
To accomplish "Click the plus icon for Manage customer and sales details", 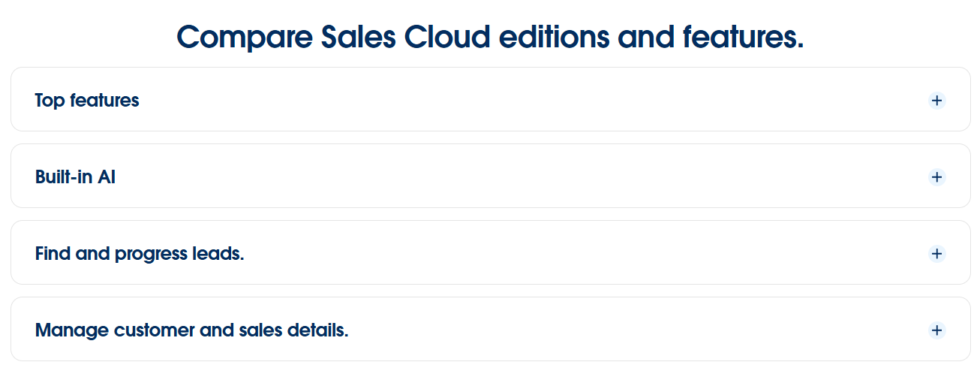I will (x=936, y=330).
